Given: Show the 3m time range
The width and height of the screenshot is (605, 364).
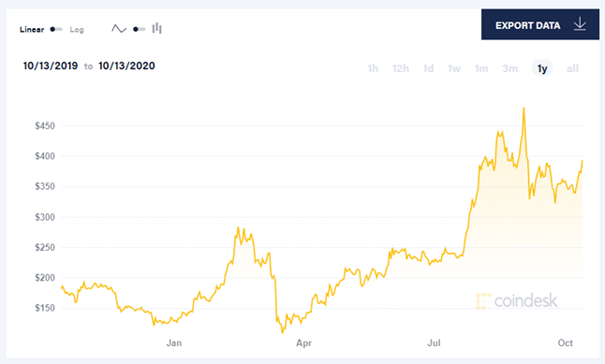Looking at the screenshot, I should point(509,68).
